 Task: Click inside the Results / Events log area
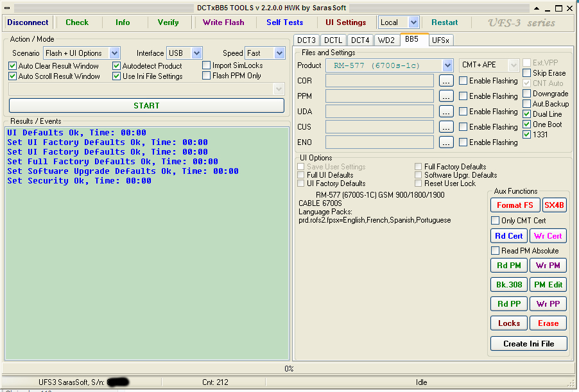point(147,243)
